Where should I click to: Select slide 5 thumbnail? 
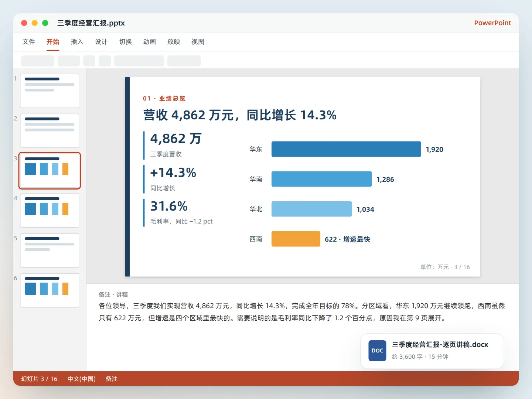50,250
